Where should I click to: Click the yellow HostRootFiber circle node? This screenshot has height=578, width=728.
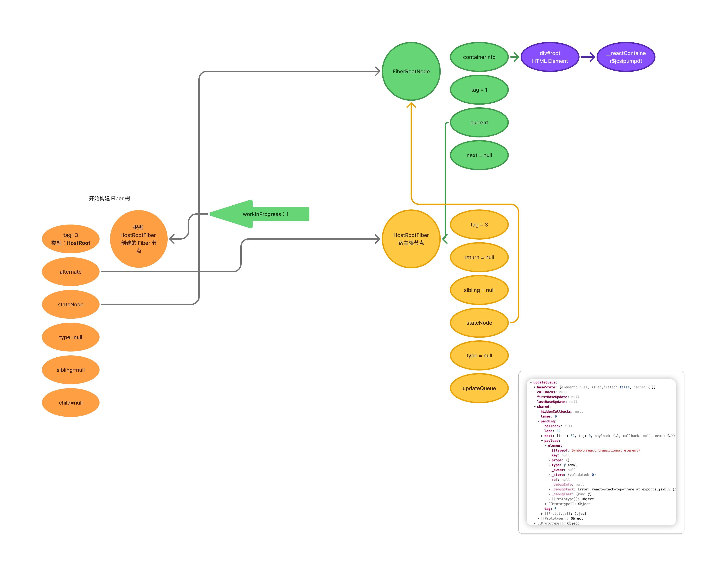tap(411, 239)
